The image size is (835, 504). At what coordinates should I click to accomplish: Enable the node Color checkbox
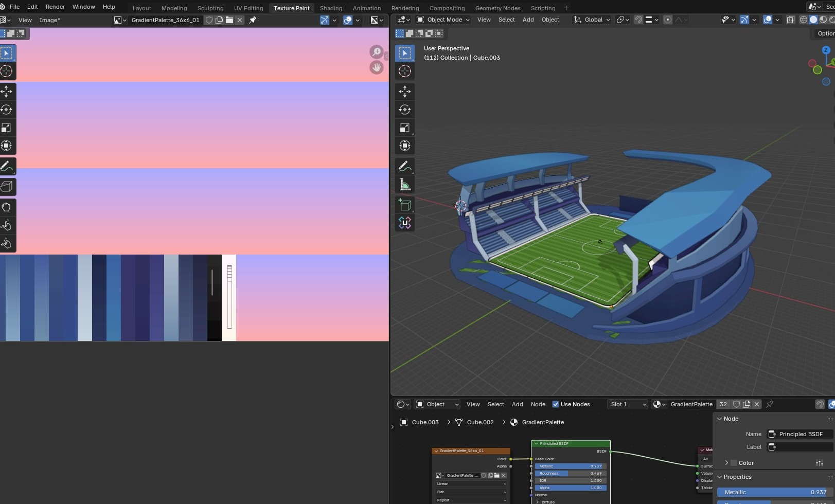pos(734,463)
